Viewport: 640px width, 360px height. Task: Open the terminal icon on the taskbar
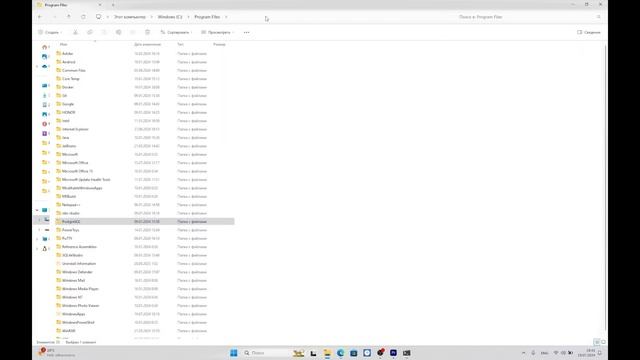407,353
